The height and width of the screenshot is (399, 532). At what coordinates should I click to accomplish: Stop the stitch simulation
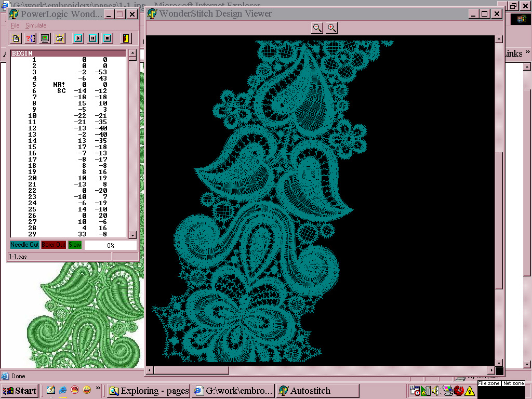[107, 38]
